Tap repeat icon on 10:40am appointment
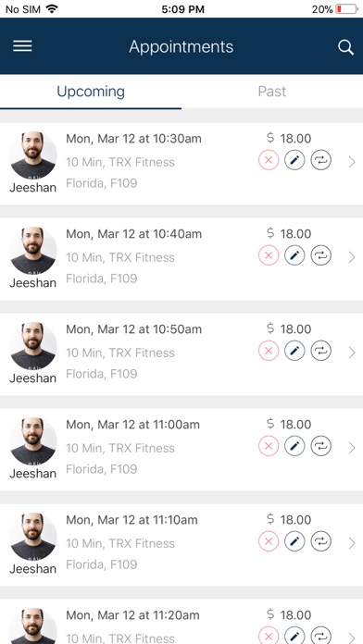The image size is (363, 644). (x=320, y=255)
